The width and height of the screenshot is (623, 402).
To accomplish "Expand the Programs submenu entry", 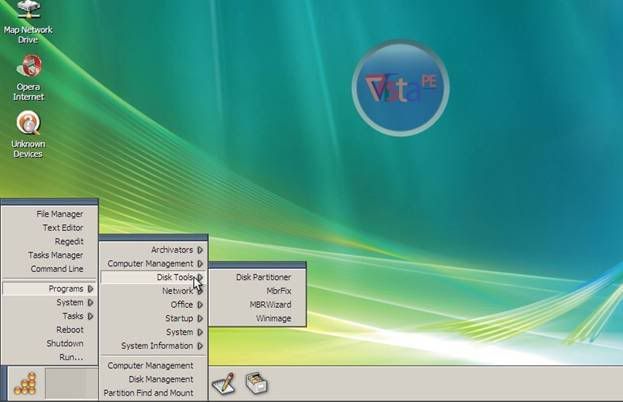I will [x=49, y=289].
